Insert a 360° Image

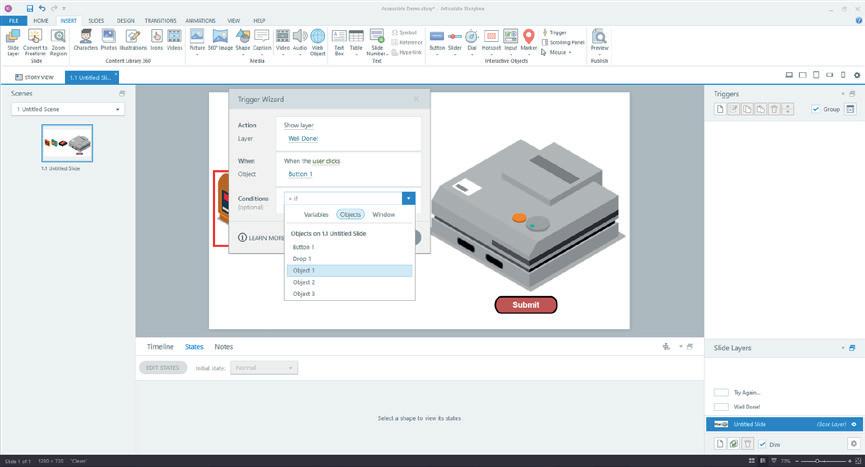pyautogui.click(x=220, y=40)
